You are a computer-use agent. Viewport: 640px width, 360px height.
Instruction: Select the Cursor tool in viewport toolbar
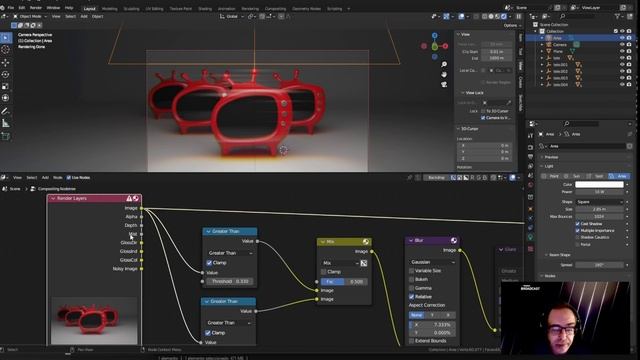coord(6,49)
